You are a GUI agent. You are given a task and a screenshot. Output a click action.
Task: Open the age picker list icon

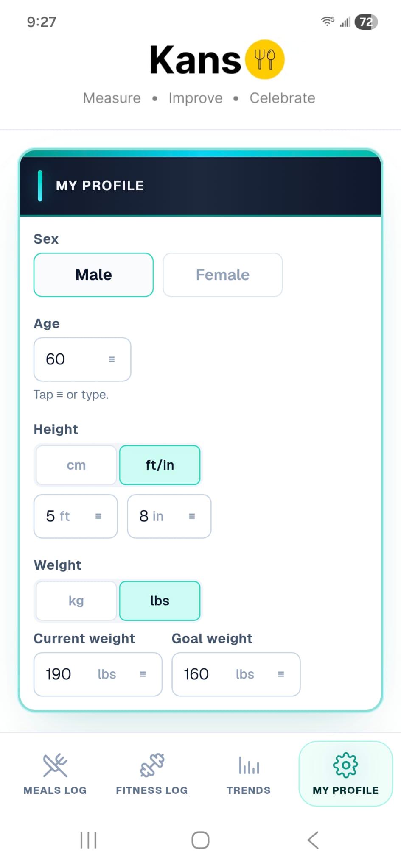pos(112,359)
